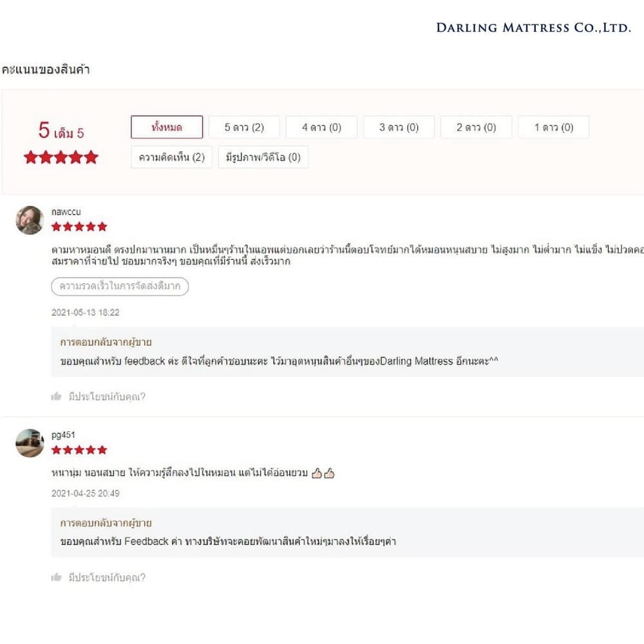Screen dimensions: 644x644
Task: Click the date 2021-05-13 18:22
Action: [86, 312]
